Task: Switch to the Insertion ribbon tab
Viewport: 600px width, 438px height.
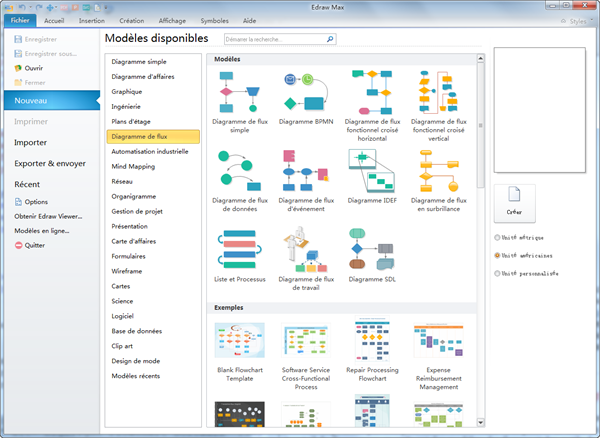Action: pyautogui.click(x=92, y=21)
